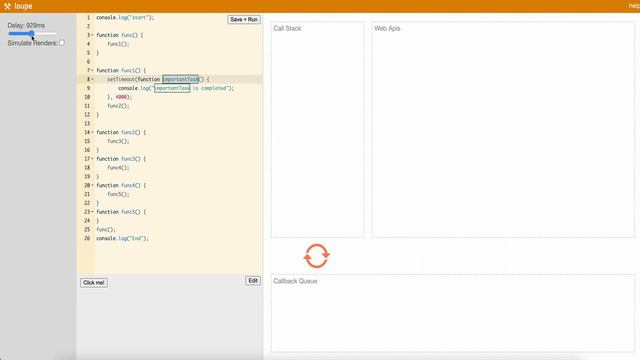This screenshot has width=640, height=360.
Task: Click the 'Click me!' button
Action: pos(94,282)
